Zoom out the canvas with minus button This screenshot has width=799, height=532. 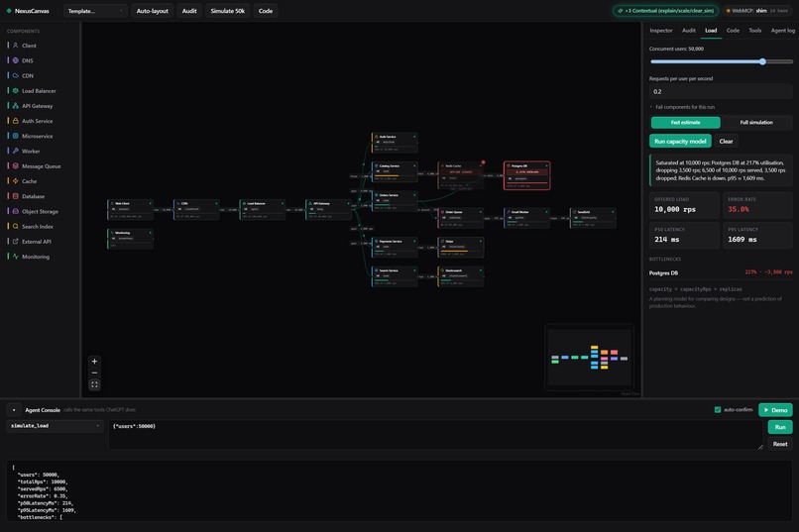[94, 373]
